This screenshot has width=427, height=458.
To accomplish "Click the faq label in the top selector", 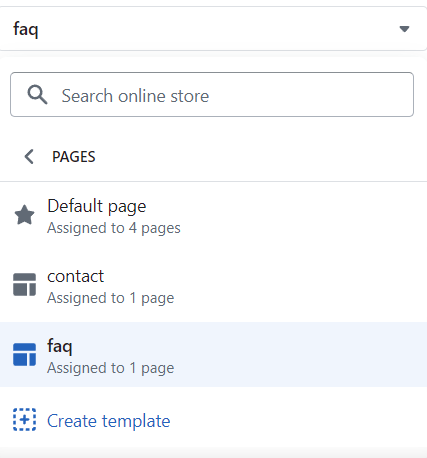I will [26, 29].
